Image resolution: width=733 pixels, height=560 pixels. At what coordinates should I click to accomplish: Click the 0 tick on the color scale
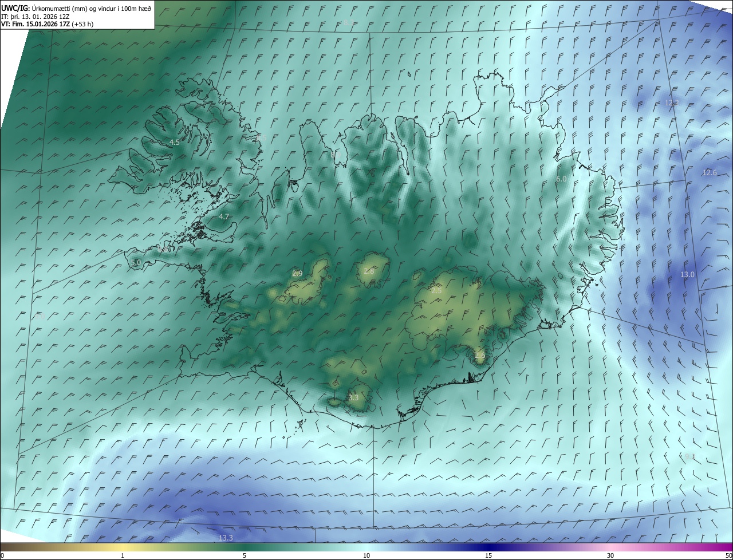2,556
